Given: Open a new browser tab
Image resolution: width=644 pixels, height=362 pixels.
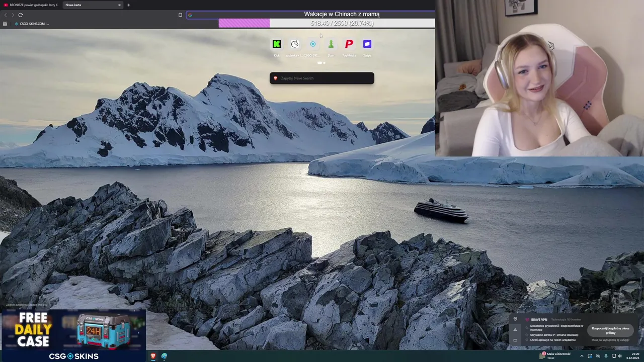Looking at the screenshot, I should click(128, 5).
